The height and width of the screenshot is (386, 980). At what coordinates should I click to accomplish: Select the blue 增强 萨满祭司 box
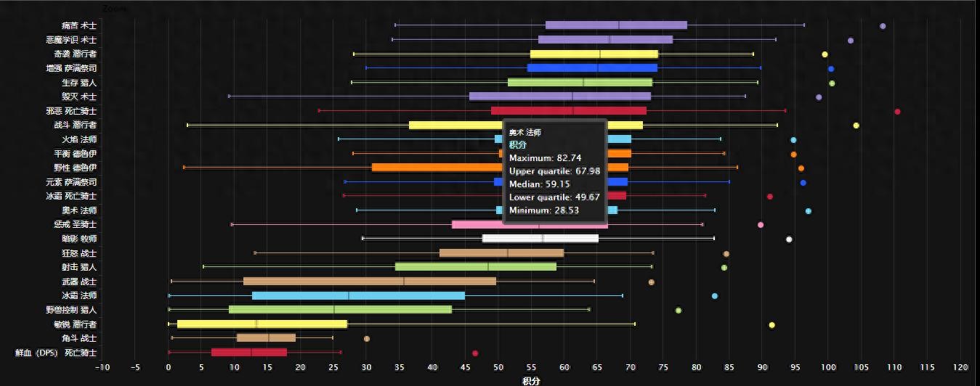pos(591,68)
